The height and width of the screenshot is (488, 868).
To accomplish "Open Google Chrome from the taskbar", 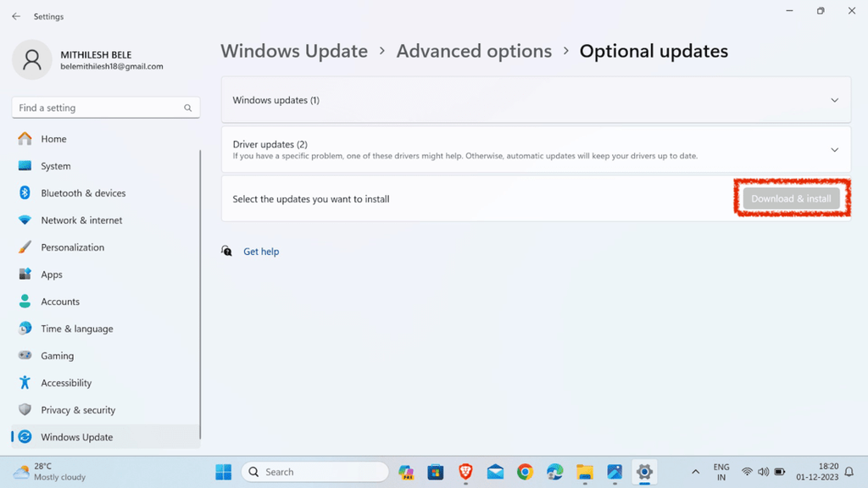I will click(525, 472).
